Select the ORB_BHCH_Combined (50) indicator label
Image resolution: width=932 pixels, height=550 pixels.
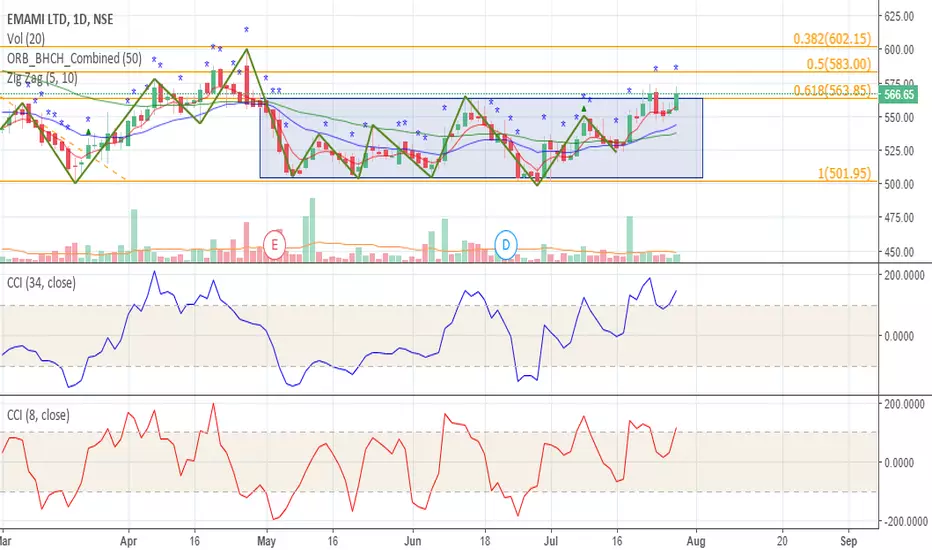point(74,58)
